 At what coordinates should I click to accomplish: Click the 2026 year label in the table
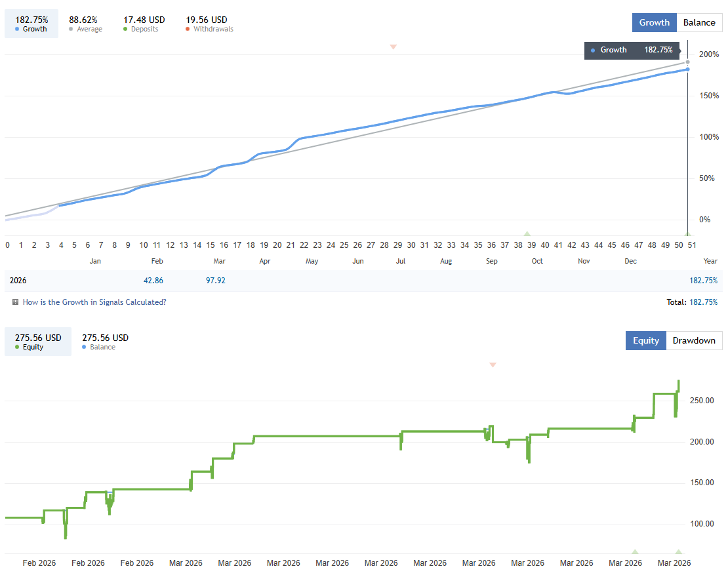[18, 281]
